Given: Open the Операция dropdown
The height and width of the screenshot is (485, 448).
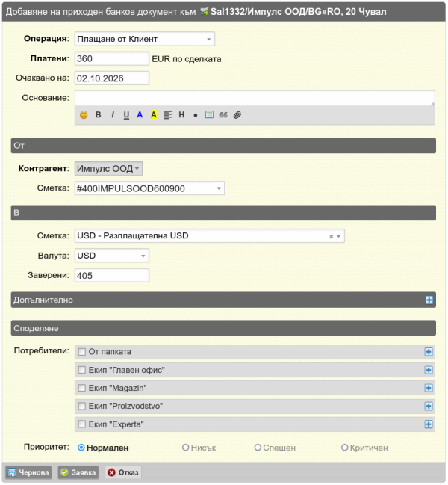Looking at the screenshot, I should click(145, 39).
